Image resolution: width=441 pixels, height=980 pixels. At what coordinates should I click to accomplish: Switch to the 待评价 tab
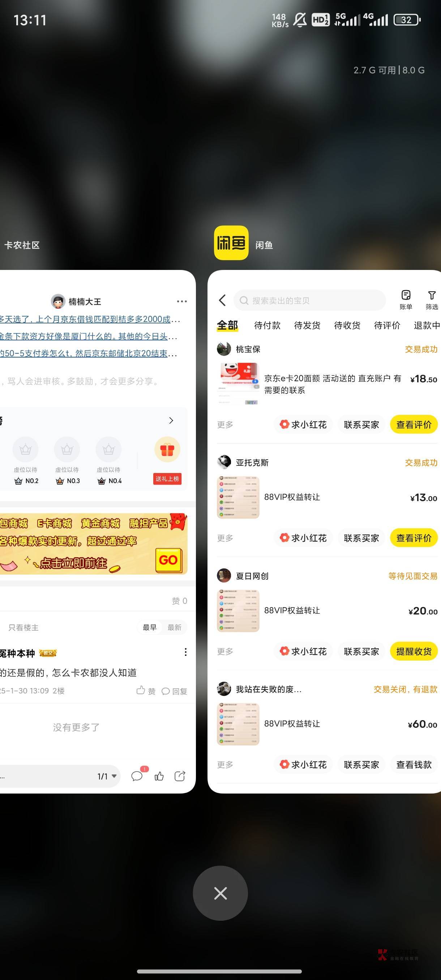(x=387, y=325)
